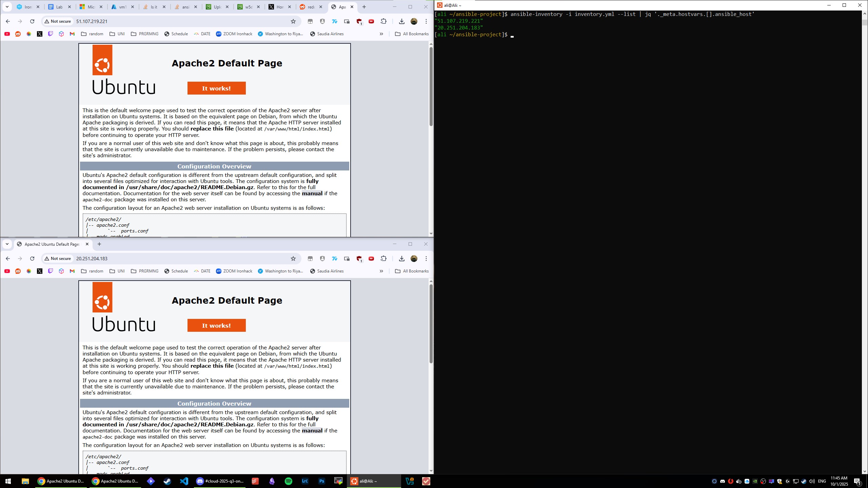Launch Visual Studio Code from taskbar
Image resolution: width=868 pixels, height=488 pixels.
(184, 481)
